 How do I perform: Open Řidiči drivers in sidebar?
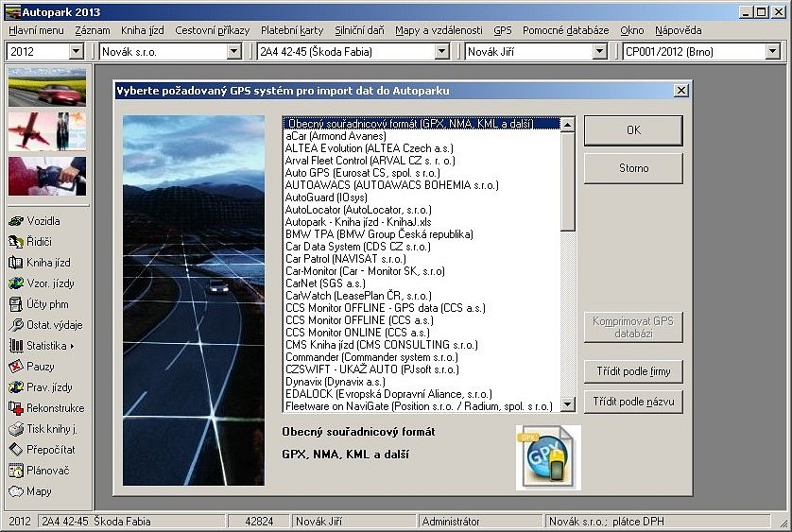17,242
